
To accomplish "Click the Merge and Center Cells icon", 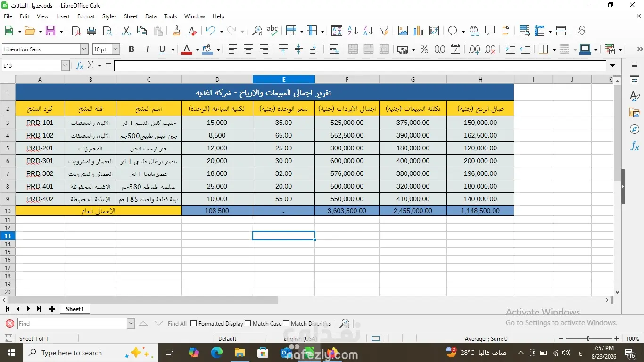I will pos(353,49).
